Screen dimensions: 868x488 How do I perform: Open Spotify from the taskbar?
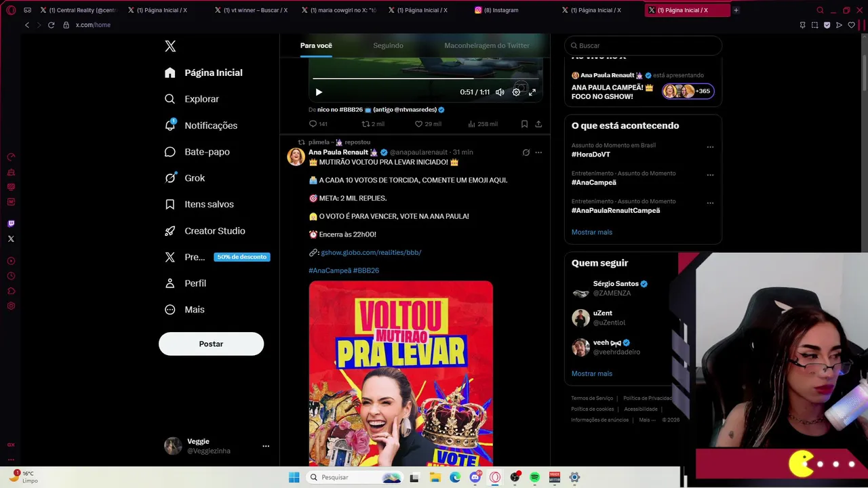534,477
